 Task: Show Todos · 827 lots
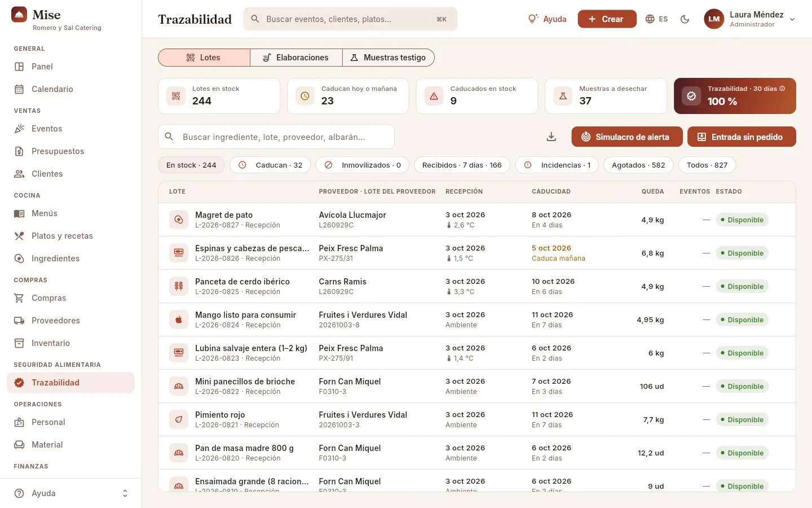tap(707, 165)
